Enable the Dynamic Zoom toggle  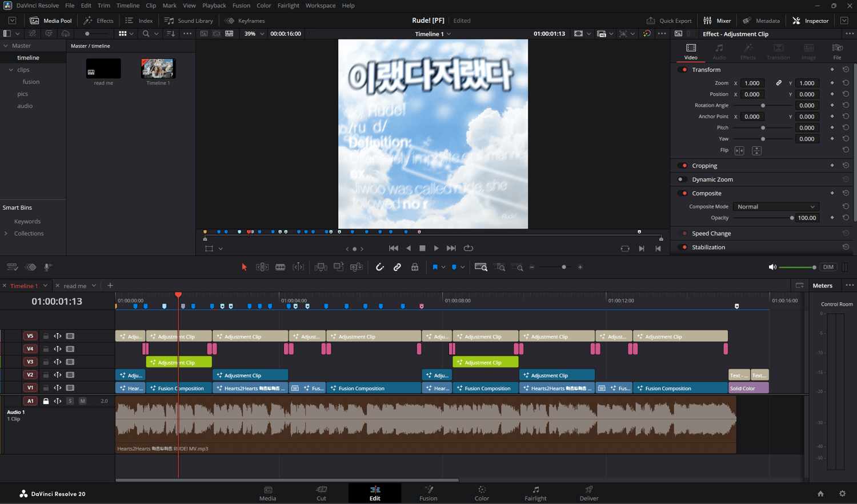click(x=681, y=179)
